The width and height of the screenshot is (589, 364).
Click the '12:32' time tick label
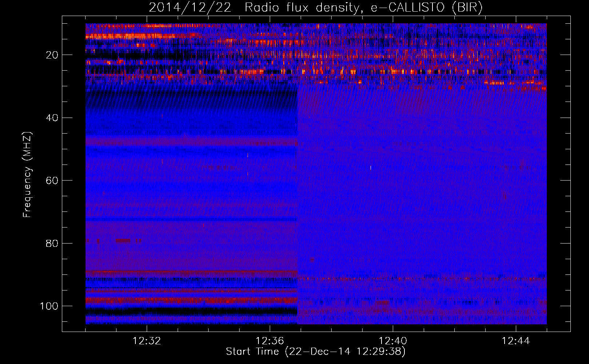tap(147, 341)
